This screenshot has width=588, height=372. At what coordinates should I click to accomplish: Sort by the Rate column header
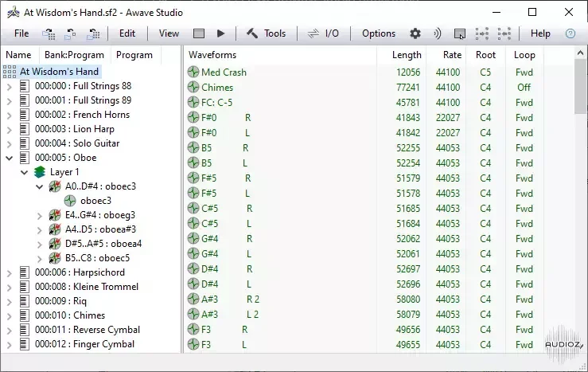coord(446,55)
